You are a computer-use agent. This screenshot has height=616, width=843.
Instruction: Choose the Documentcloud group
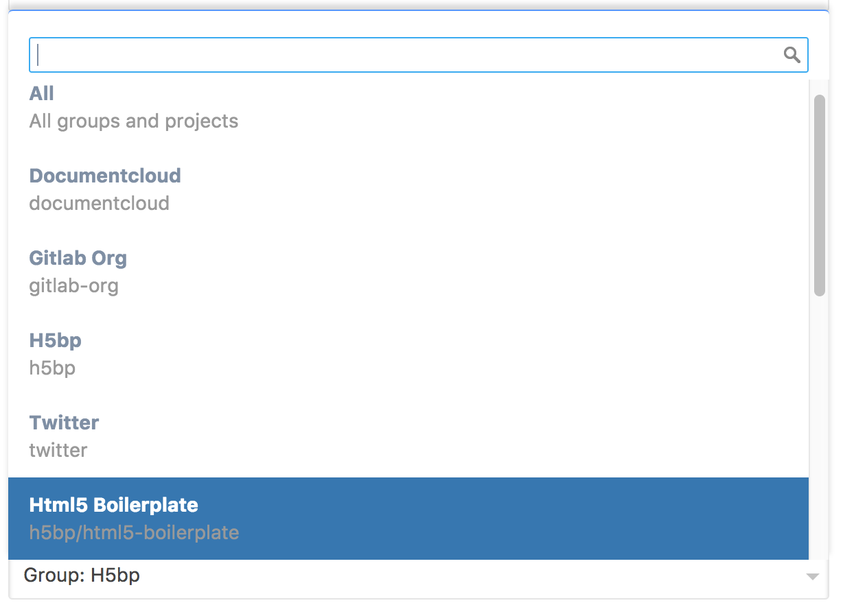[x=105, y=176]
